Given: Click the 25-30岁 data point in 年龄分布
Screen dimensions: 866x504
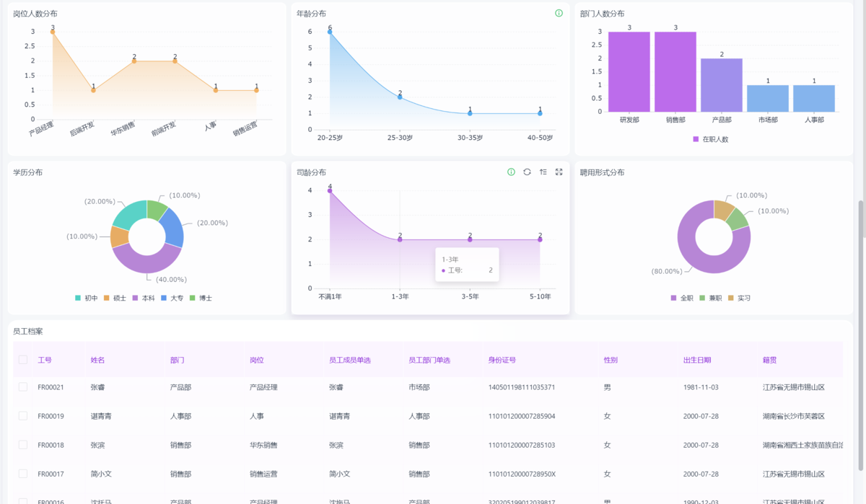Looking at the screenshot, I should pos(400,97).
